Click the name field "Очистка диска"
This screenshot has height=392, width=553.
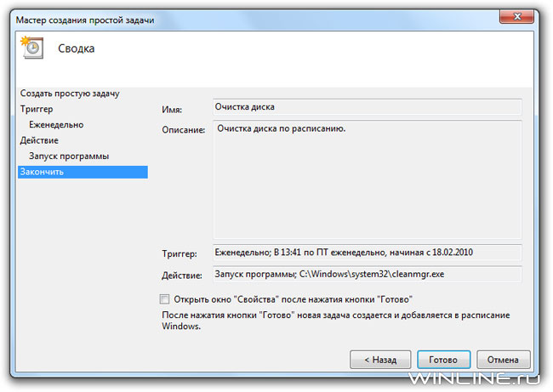coord(368,107)
